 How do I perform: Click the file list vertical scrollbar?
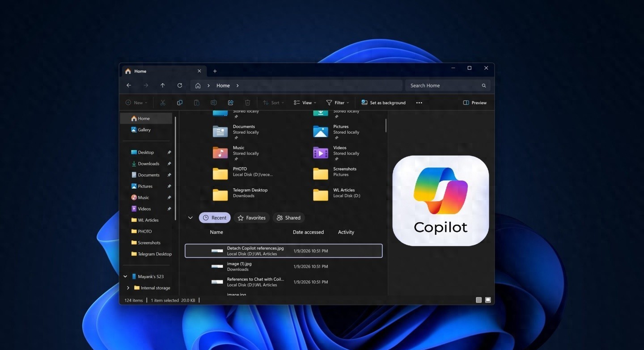click(x=386, y=125)
